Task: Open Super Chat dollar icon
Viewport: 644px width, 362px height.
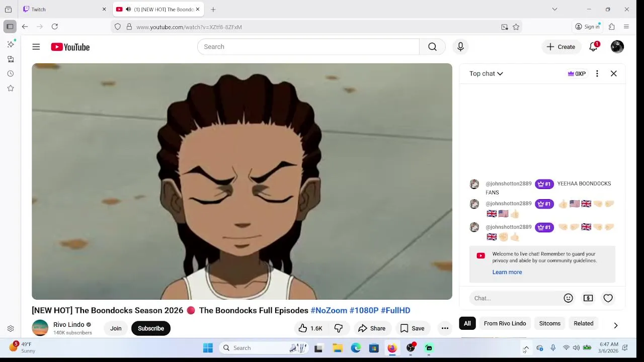Action: point(588,298)
